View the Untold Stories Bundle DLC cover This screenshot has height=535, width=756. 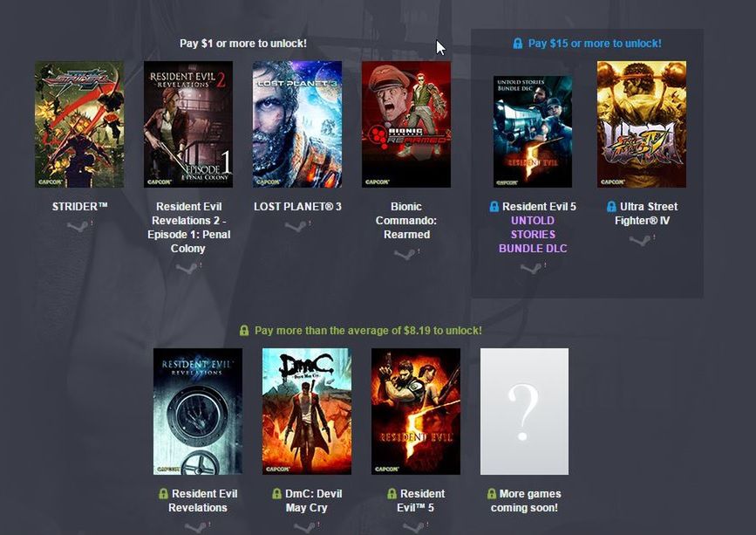533,131
